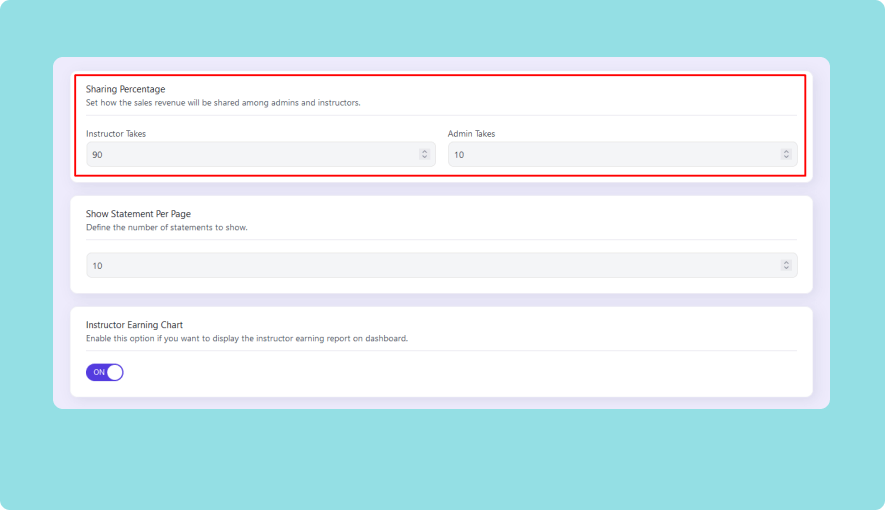
Task: Increment statements per page using up arrow
Action: [786, 262]
